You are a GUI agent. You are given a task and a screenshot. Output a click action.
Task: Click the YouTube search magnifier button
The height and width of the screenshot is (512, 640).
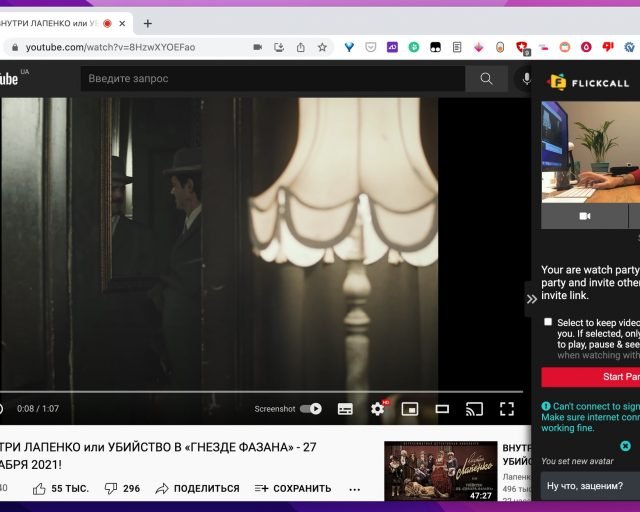click(x=487, y=78)
